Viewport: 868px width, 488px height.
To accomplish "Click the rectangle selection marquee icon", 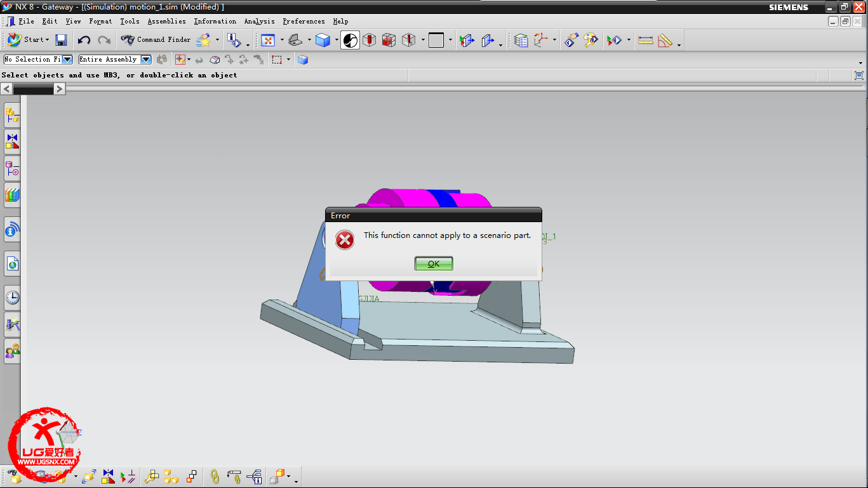I will pyautogui.click(x=277, y=59).
